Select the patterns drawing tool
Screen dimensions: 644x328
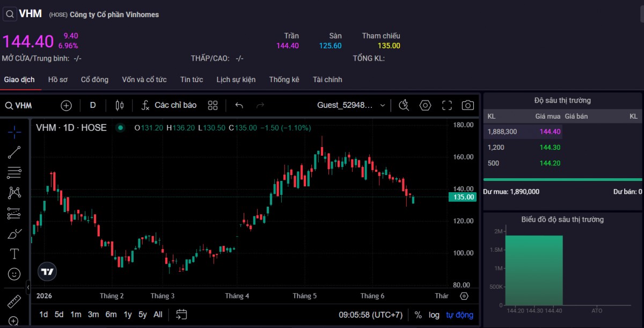click(x=14, y=192)
